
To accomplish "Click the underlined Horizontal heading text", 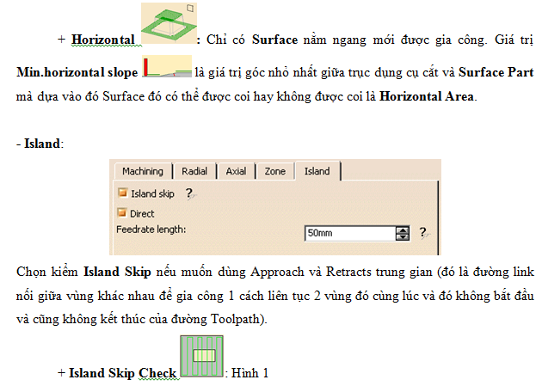I will tap(102, 40).
